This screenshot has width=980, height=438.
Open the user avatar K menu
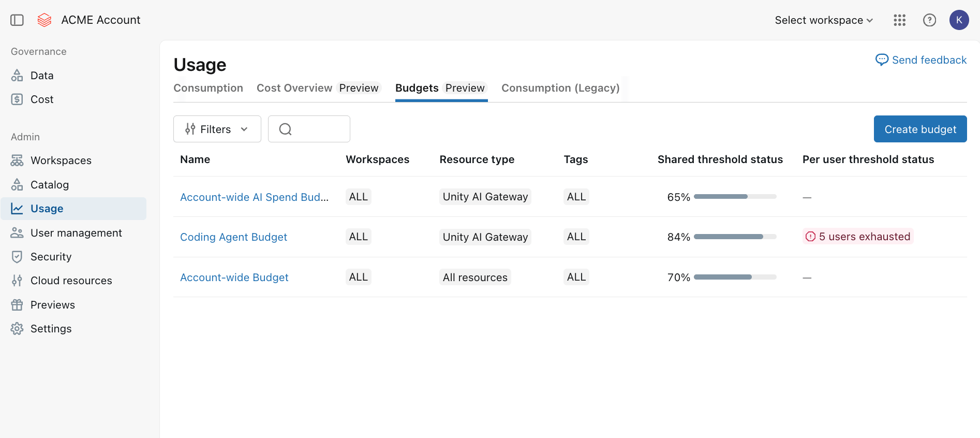click(x=959, y=20)
